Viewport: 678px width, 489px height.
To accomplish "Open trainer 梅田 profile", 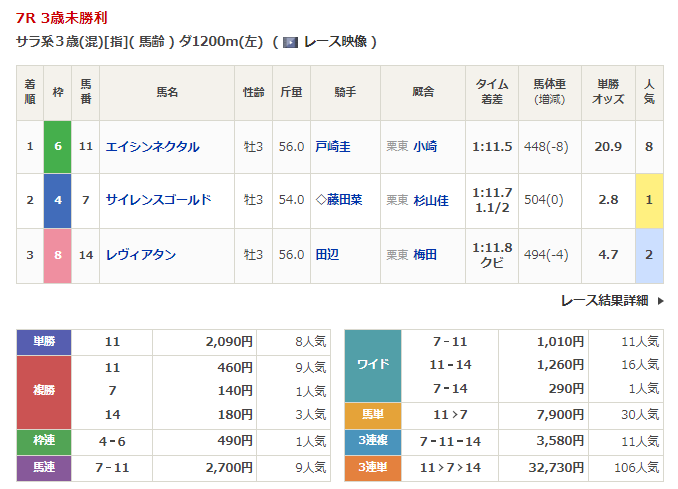I will pyautogui.click(x=425, y=255).
